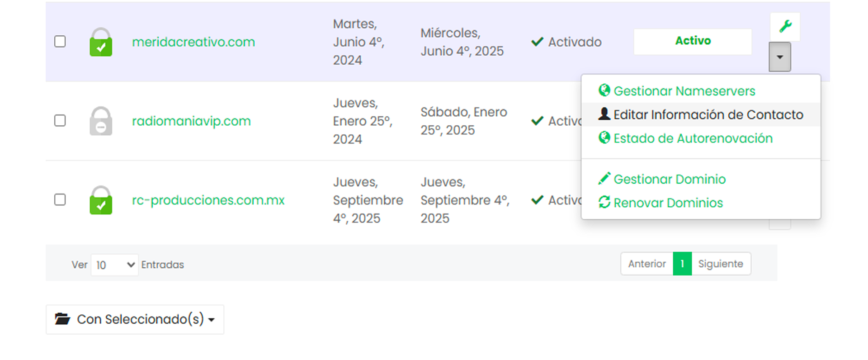
Task: Click pencil icon next to Gestionar Dominio
Action: click(604, 179)
